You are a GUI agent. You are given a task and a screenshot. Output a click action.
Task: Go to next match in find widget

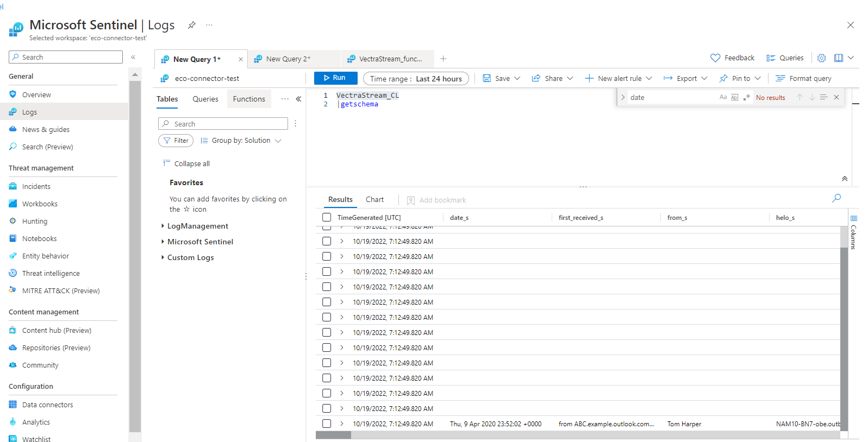click(x=812, y=97)
